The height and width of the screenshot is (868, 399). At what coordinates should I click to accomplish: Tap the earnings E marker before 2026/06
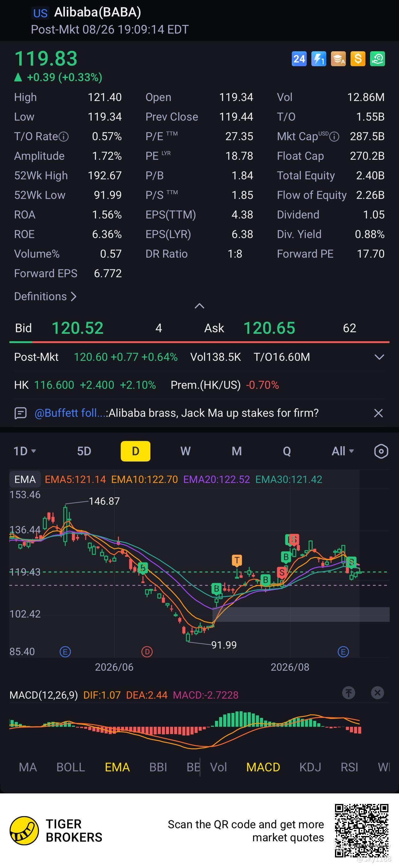[65, 652]
